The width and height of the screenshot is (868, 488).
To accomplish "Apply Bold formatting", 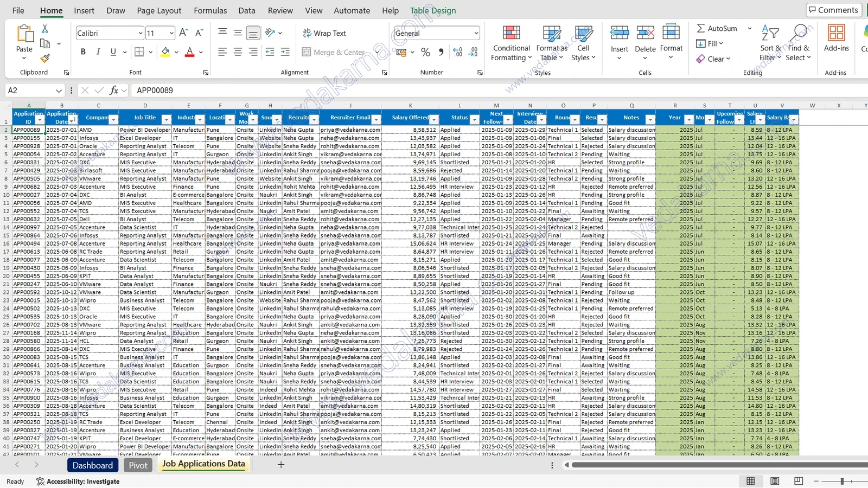I will 83,52.
